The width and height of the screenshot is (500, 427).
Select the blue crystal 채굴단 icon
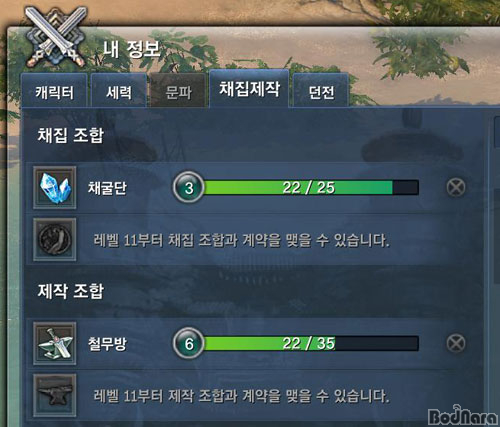(55, 188)
